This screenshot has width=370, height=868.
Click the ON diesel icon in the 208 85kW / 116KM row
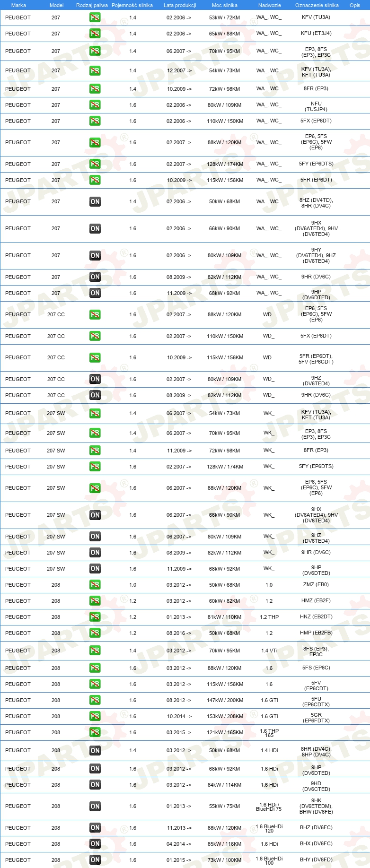(x=95, y=844)
